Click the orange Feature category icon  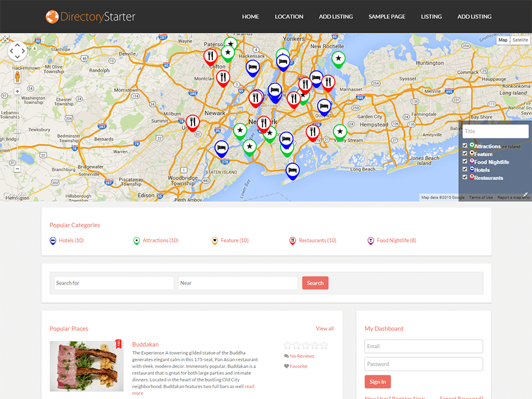point(215,240)
